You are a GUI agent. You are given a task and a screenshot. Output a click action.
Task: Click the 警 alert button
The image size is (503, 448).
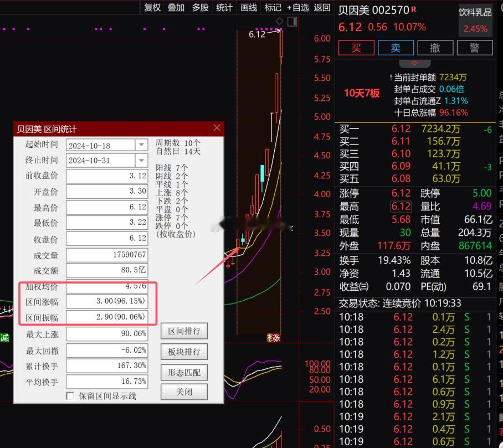[x=474, y=48]
